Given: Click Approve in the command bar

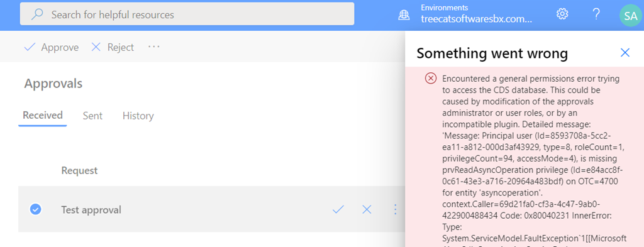Looking at the screenshot, I should pyautogui.click(x=52, y=47).
